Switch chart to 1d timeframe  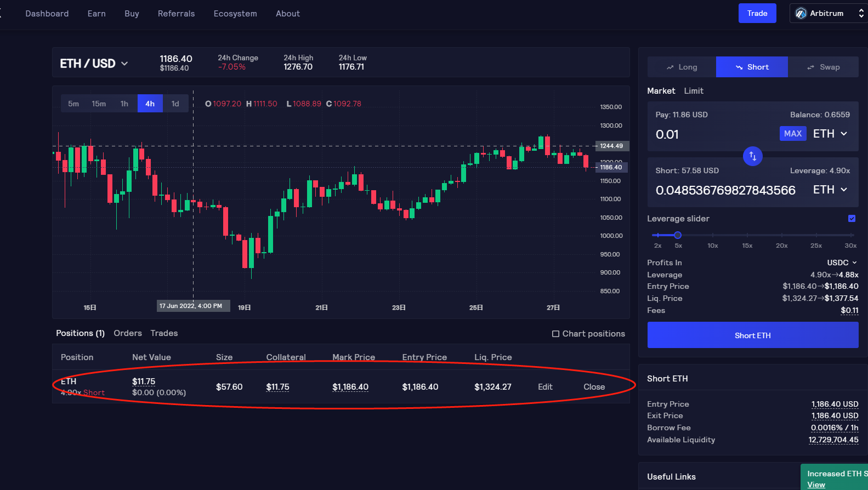pos(175,104)
